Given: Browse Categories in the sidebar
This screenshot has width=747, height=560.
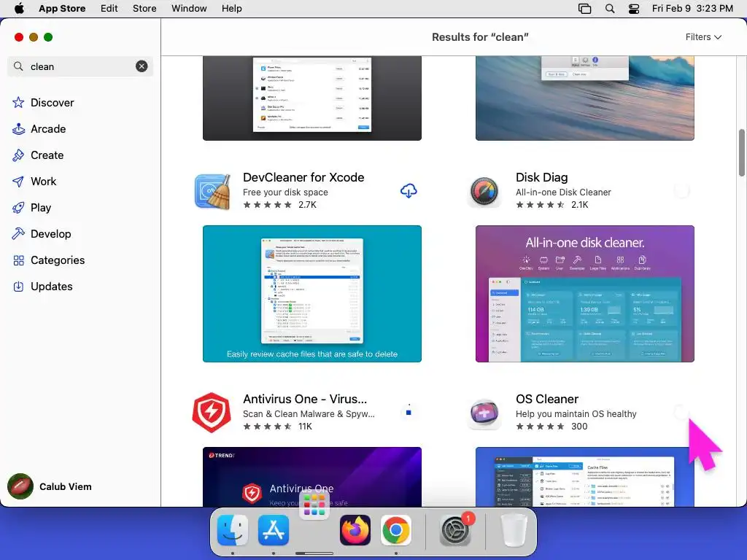Looking at the screenshot, I should pos(58,260).
